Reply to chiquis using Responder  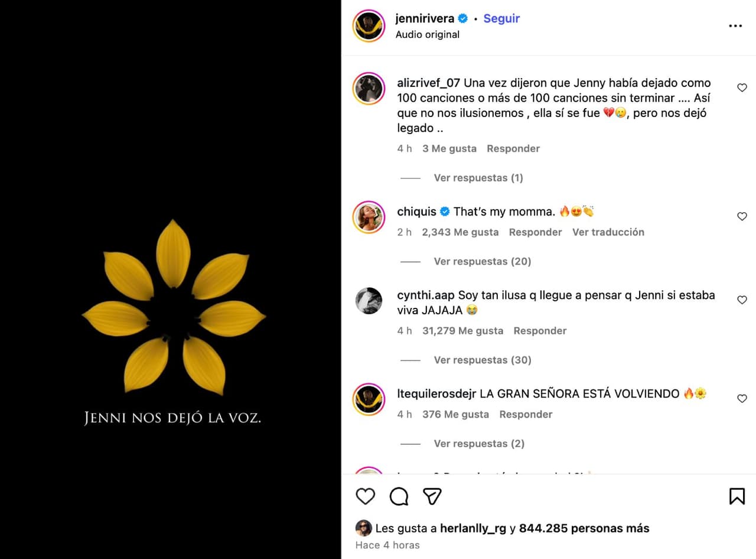tap(535, 232)
